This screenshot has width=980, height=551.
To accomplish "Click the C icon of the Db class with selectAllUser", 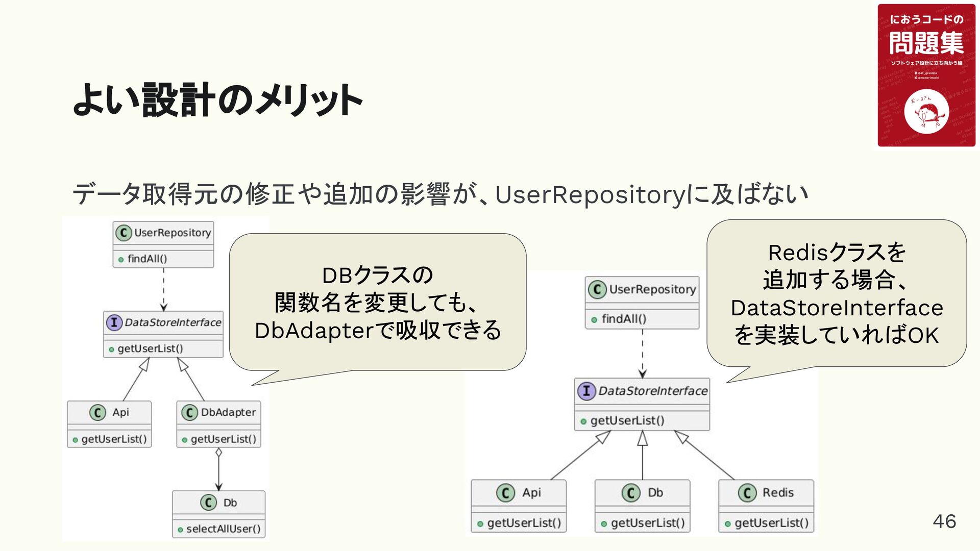I will coord(208,503).
